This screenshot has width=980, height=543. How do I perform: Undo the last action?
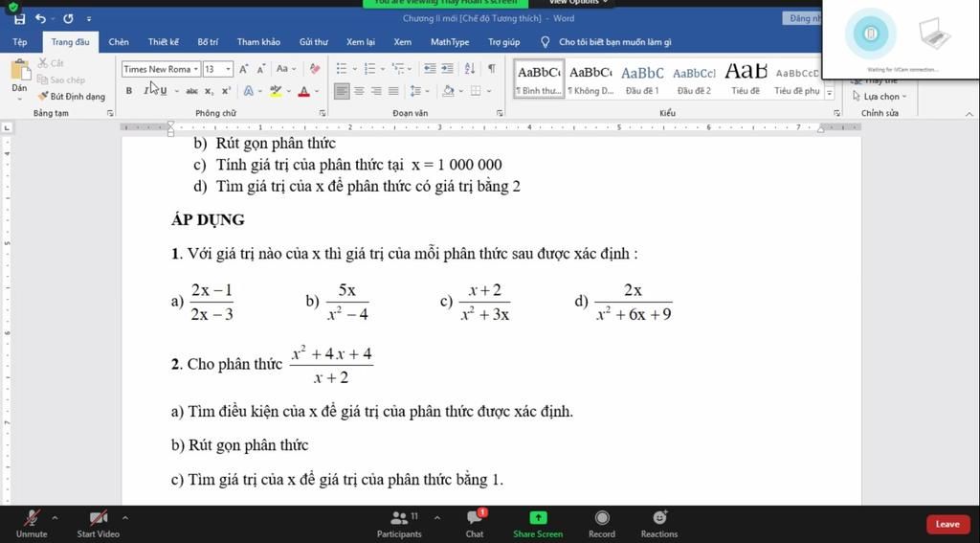[x=40, y=19]
